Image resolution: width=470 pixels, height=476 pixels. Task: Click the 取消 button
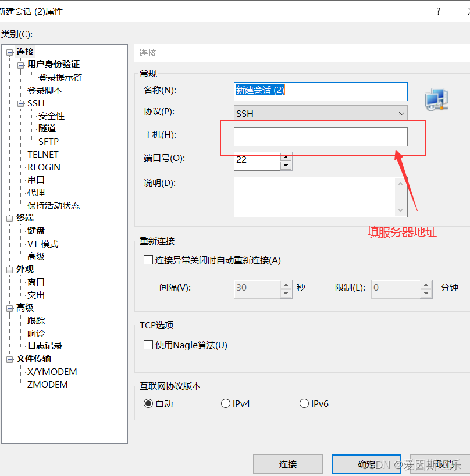coord(440,464)
